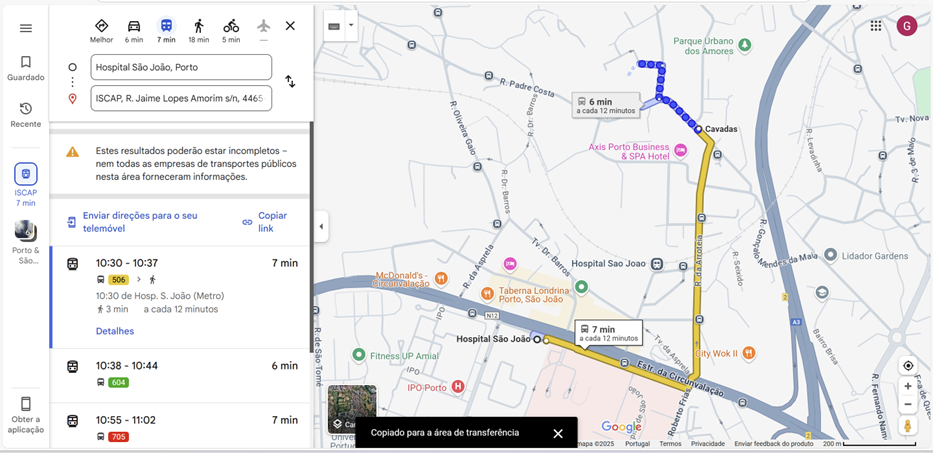Open the Privacidade link
933x453 pixels.
707,444
